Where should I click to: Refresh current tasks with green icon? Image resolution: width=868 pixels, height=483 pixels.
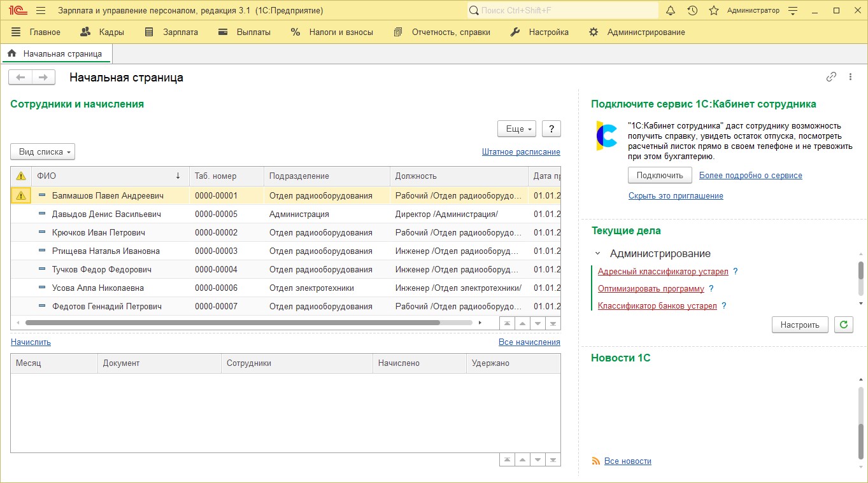pos(844,325)
